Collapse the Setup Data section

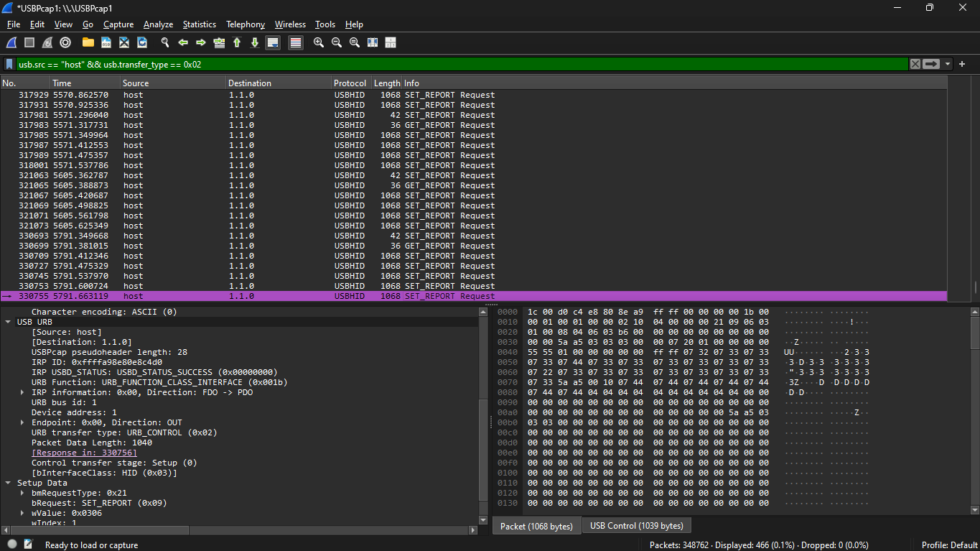[8, 483]
